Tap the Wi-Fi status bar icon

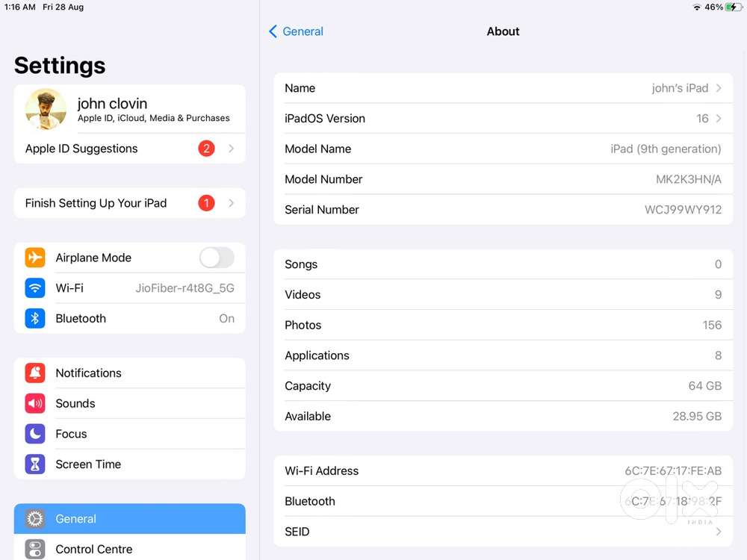tap(696, 7)
